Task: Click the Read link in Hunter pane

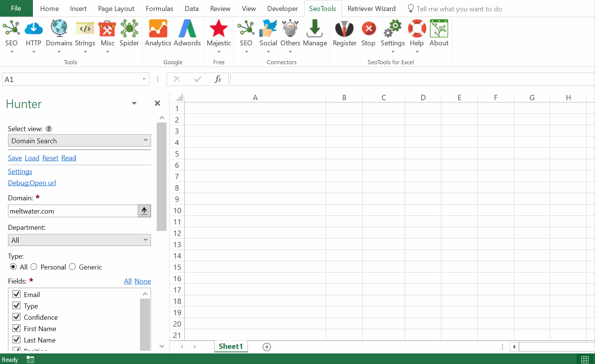Action: [x=69, y=158]
